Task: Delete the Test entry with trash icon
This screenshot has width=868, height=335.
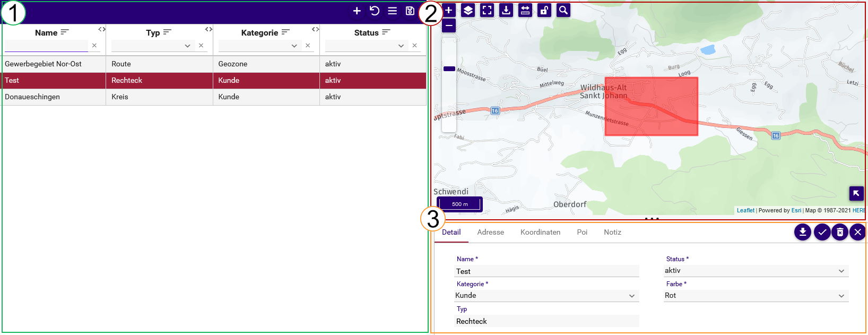Action: (840, 232)
